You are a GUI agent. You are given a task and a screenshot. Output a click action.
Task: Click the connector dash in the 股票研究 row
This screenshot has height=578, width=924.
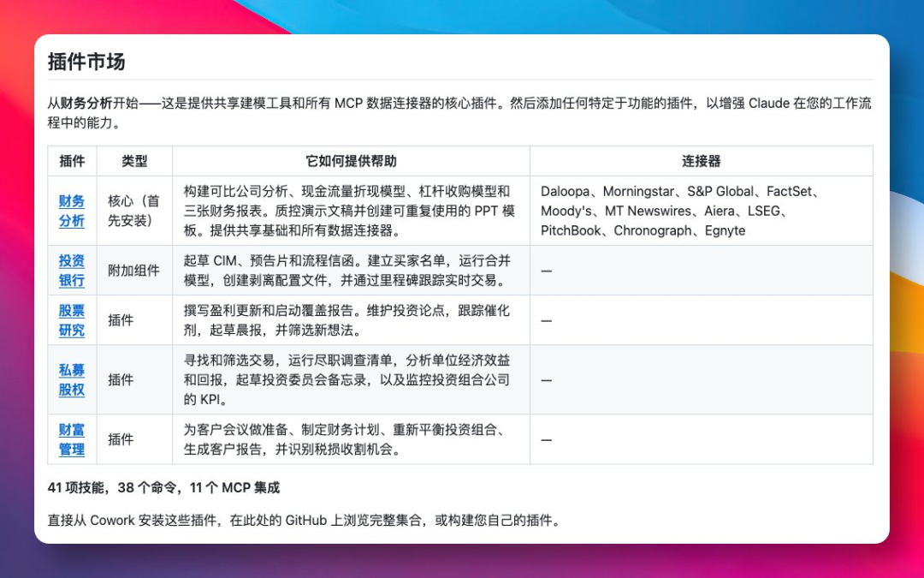pos(546,321)
